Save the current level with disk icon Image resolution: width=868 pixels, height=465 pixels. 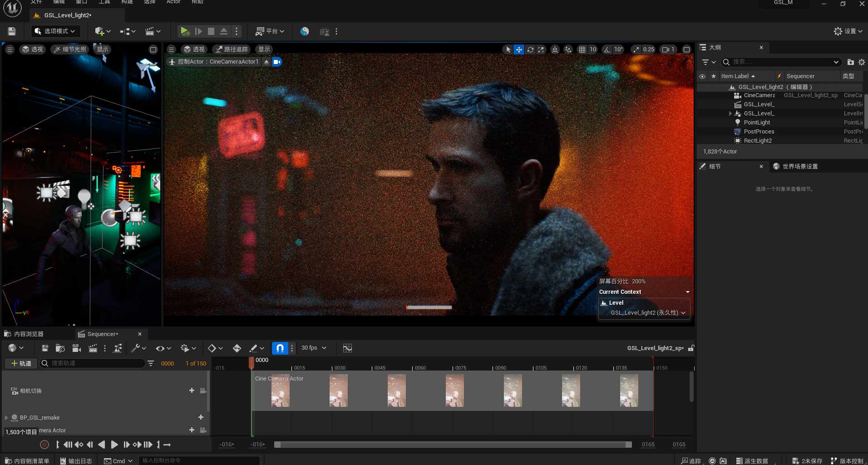(x=12, y=31)
